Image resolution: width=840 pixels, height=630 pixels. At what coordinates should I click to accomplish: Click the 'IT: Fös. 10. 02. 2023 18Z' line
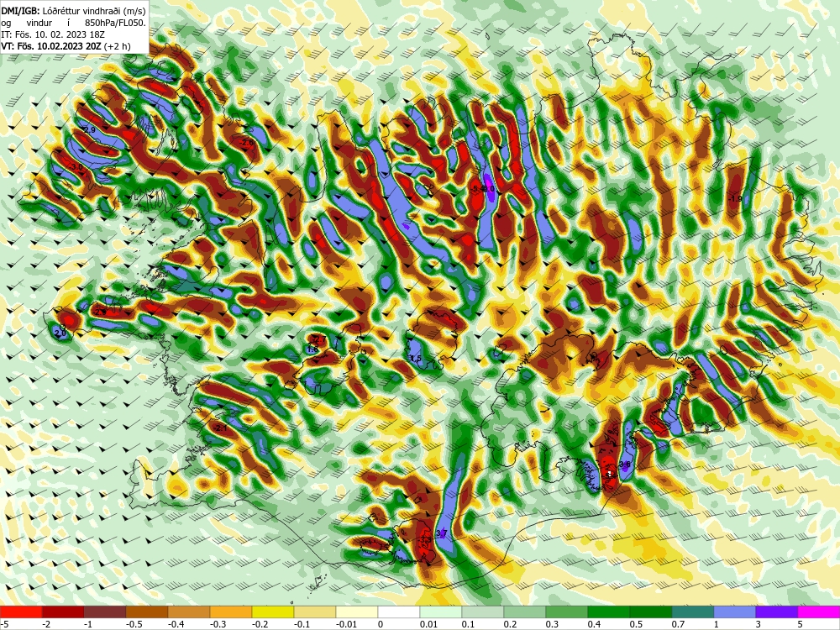(53, 34)
